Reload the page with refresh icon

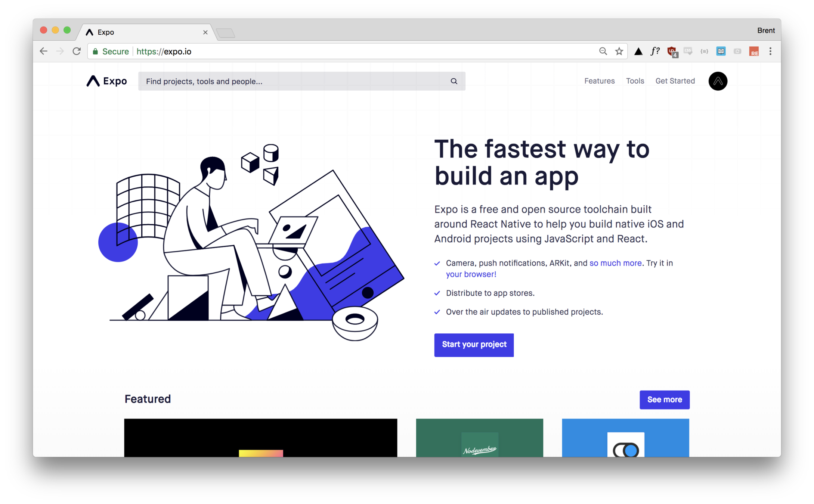coord(77,51)
